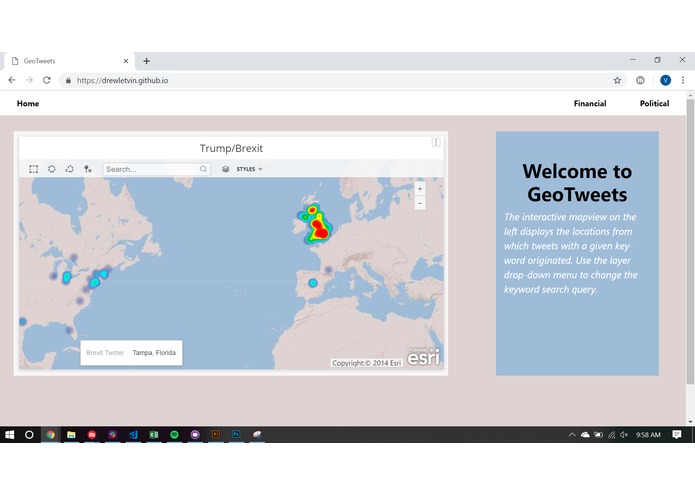Clear map selection with pin-x tool
The width and height of the screenshot is (695, 494).
tap(88, 169)
